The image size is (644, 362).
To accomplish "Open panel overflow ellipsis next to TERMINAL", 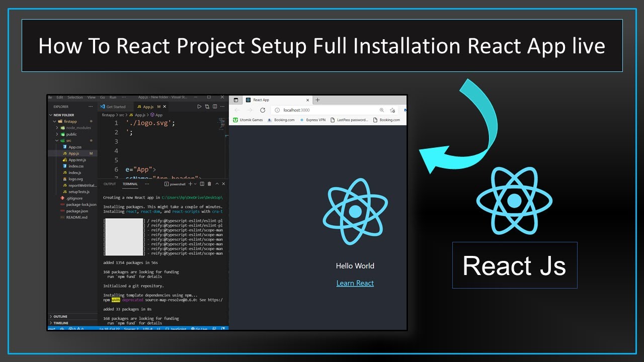I will pyautogui.click(x=147, y=184).
